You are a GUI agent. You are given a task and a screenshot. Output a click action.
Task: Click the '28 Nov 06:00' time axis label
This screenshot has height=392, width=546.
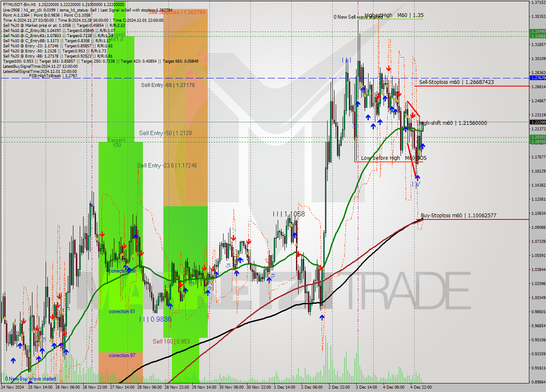[150, 388]
